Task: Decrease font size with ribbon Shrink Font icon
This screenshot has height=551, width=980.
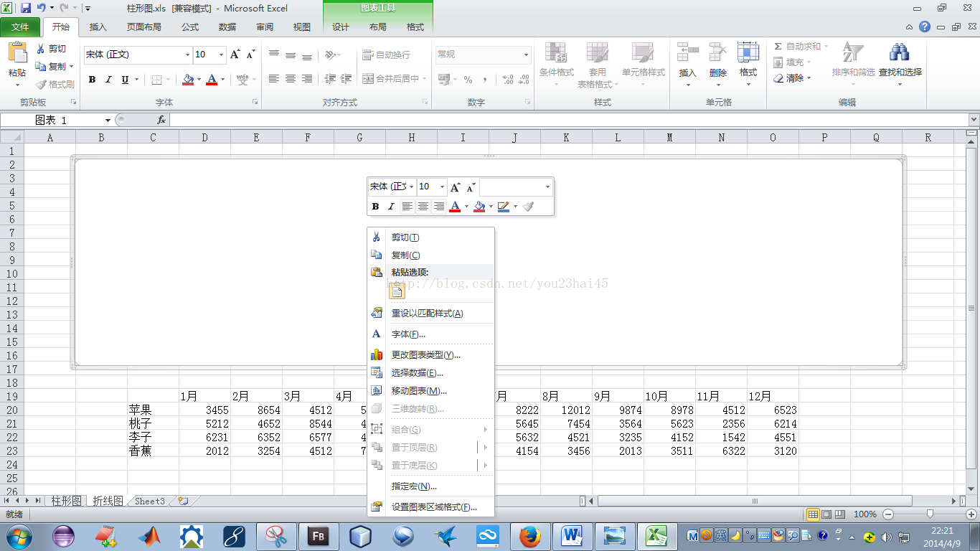Action: point(250,55)
